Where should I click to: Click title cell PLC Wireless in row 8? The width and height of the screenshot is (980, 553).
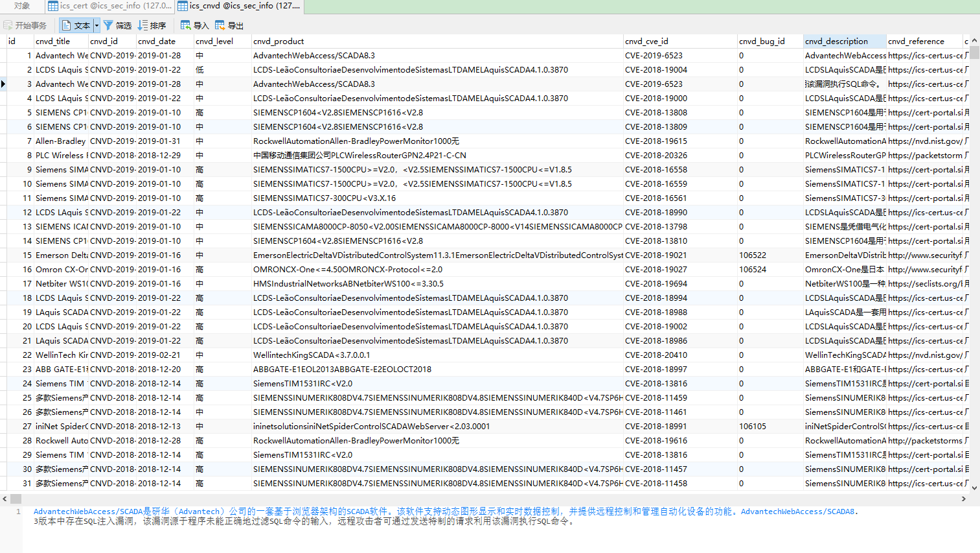click(x=61, y=155)
